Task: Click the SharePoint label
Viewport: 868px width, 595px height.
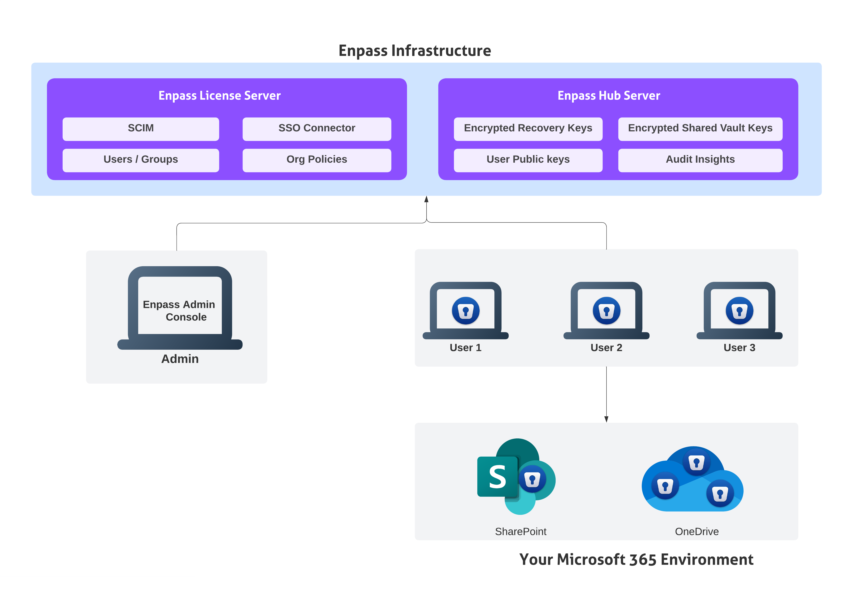Action: click(x=521, y=532)
